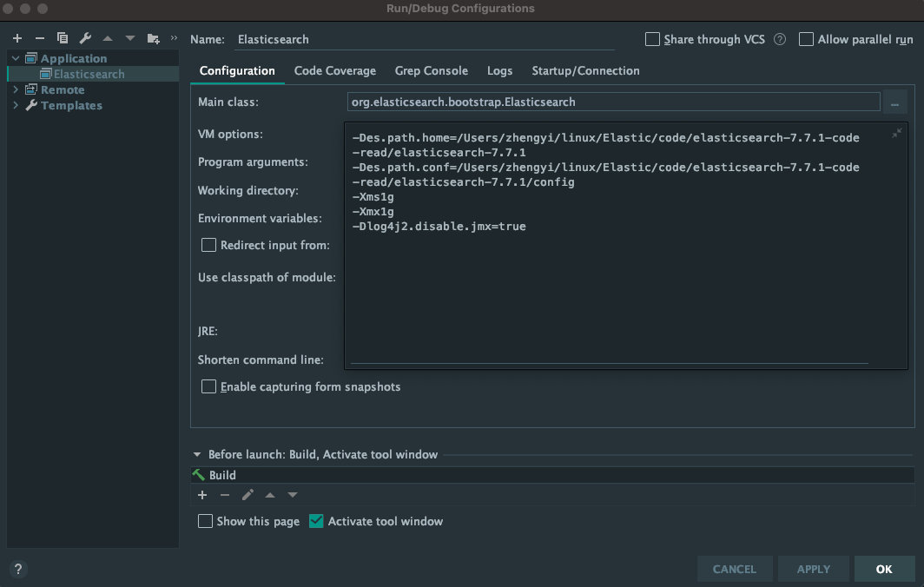Browse for the main class with the ellipsis button
The width and height of the screenshot is (924, 587).
894,102
